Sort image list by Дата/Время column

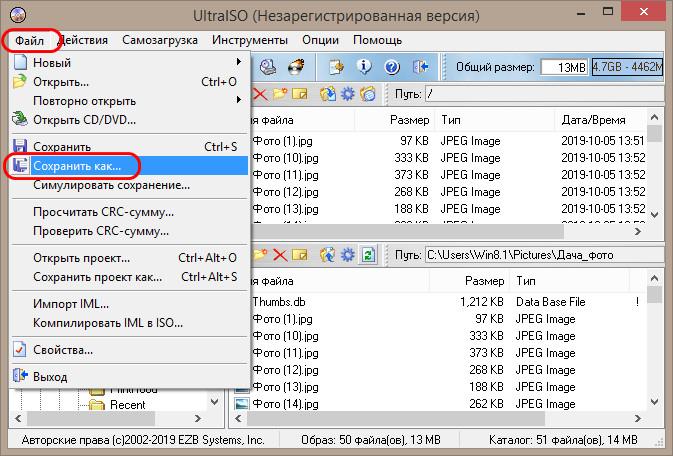[600, 120]
